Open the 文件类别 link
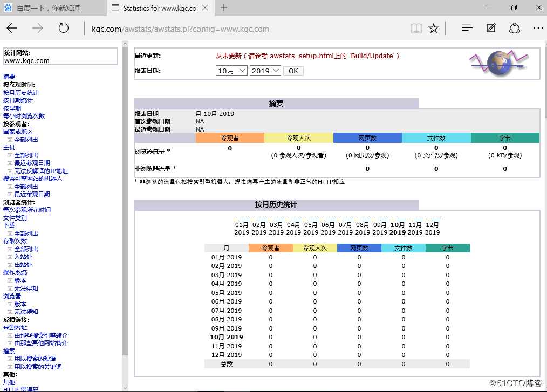 click(15, 218)
